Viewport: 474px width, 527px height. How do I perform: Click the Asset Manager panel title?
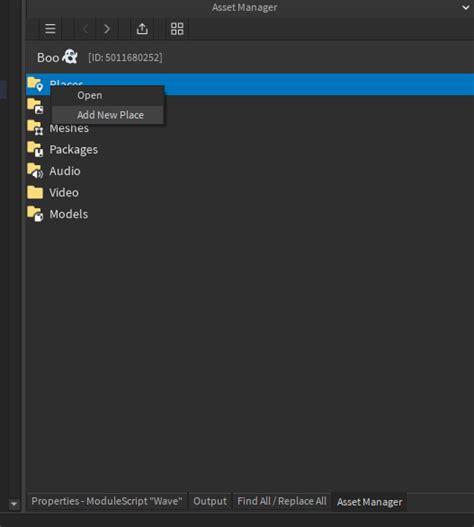click(x=244, y=7)
